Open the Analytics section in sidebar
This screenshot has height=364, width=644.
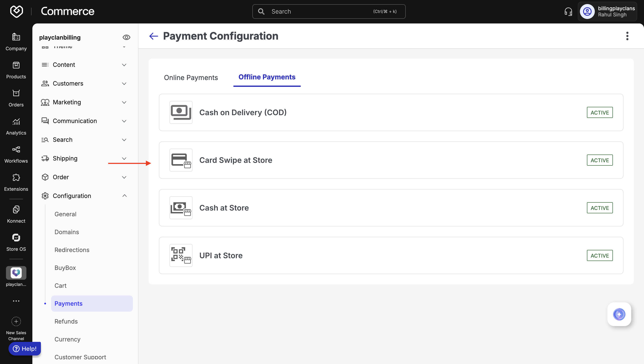(x=16, y=126)
